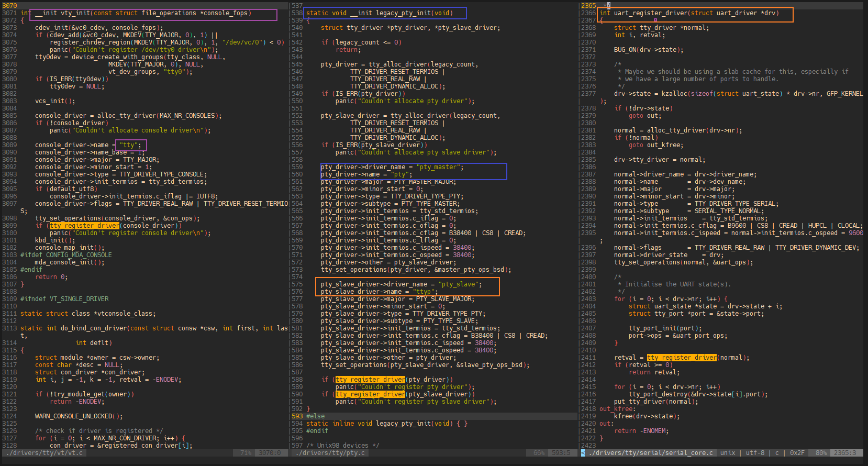
Task: Click the 'tty_port_init(port);' line
Action: 665,328
